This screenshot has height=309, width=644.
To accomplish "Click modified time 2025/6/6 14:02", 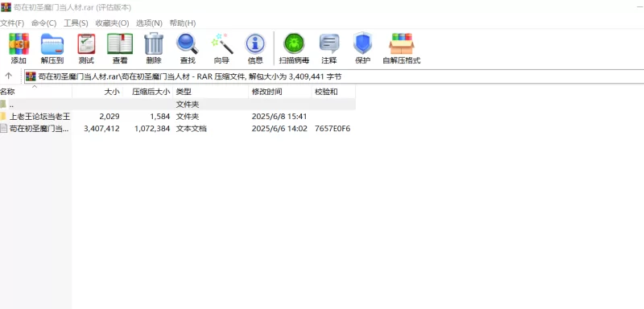I will (x=279, y=129).
